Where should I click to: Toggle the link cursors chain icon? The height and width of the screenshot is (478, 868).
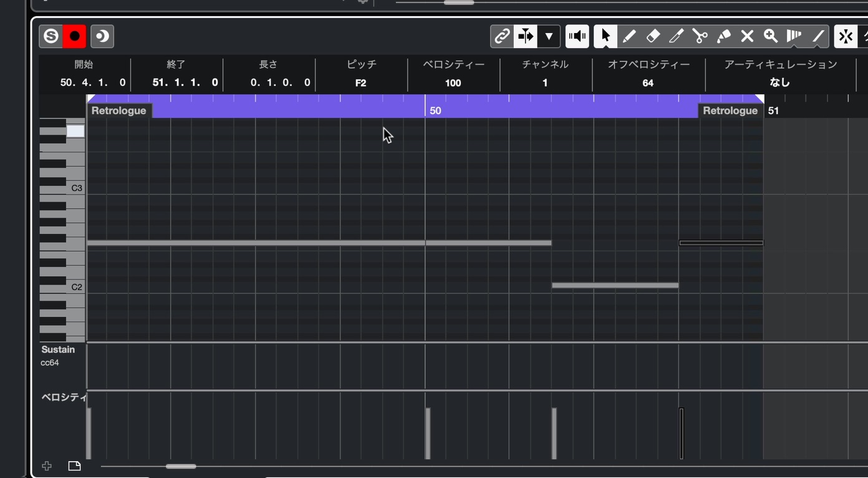pyautogui.click(x=502, y=36)
